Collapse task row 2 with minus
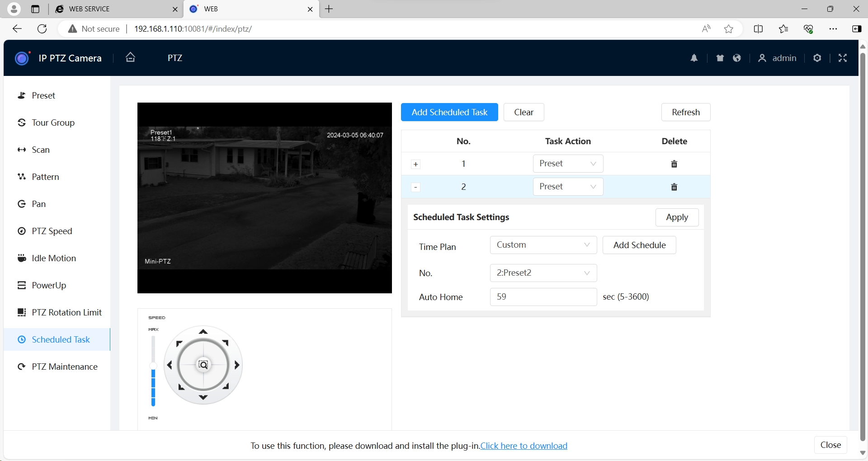The width and height of the screenshot is (868, 461). (x=415, y=187)
